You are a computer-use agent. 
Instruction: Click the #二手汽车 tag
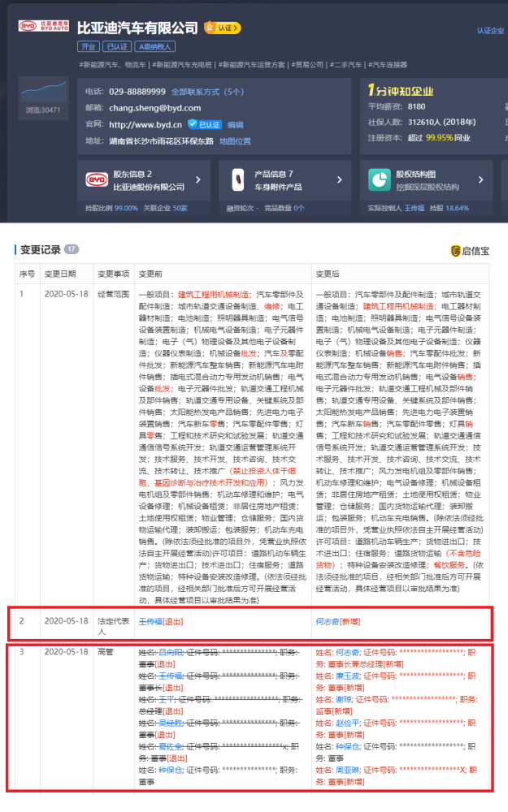coord(345,65)
